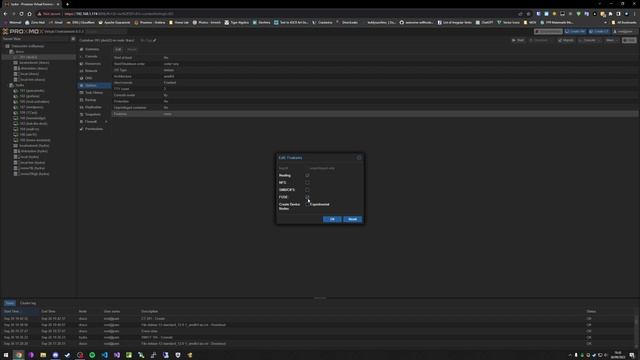
Task: Open the Windows notification center icon
Action: pyautogui.click(x=632, y=355)
